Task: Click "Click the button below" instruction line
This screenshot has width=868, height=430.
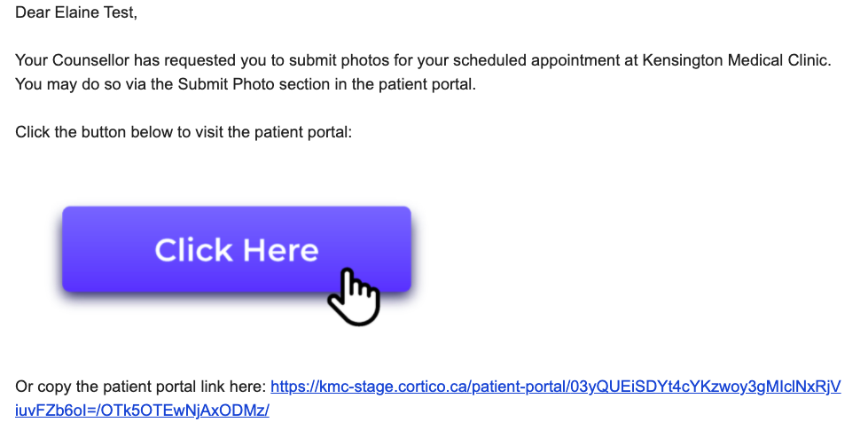Action: click(x=184, y=133)
